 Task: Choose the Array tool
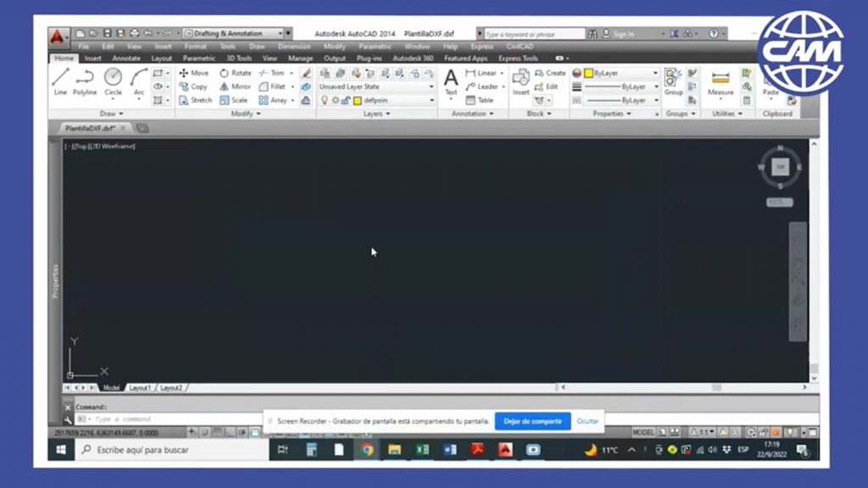(273, 100)
